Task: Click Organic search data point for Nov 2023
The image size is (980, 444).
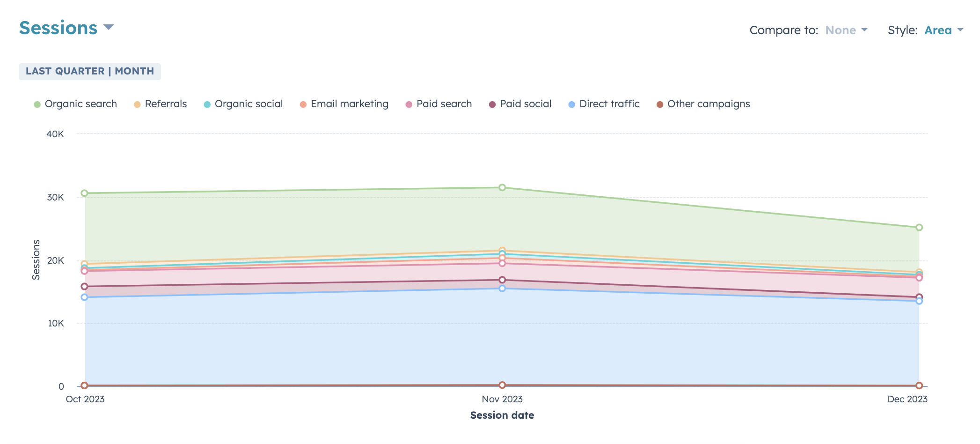Action: point(502,187)
